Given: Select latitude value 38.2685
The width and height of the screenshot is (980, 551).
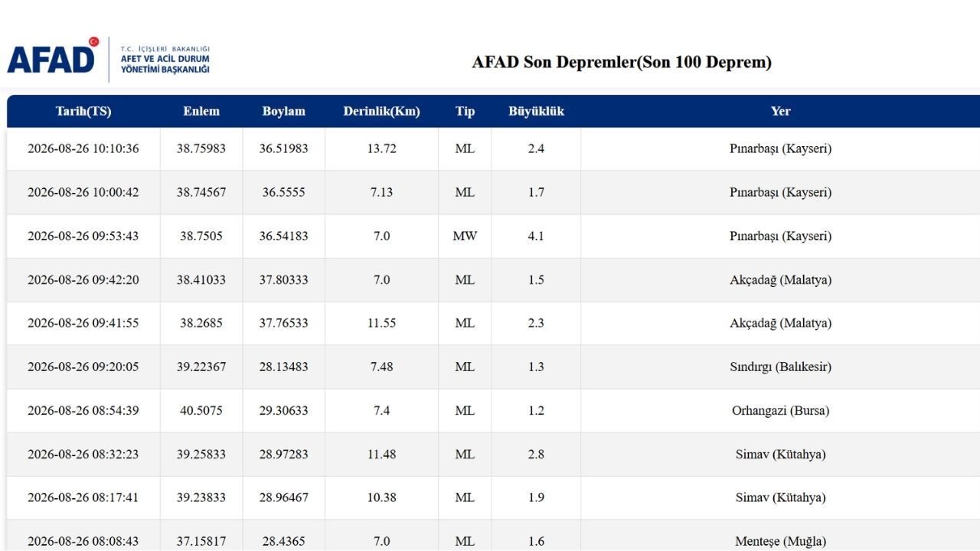Looking at the screenshot, I should point(201,323).
